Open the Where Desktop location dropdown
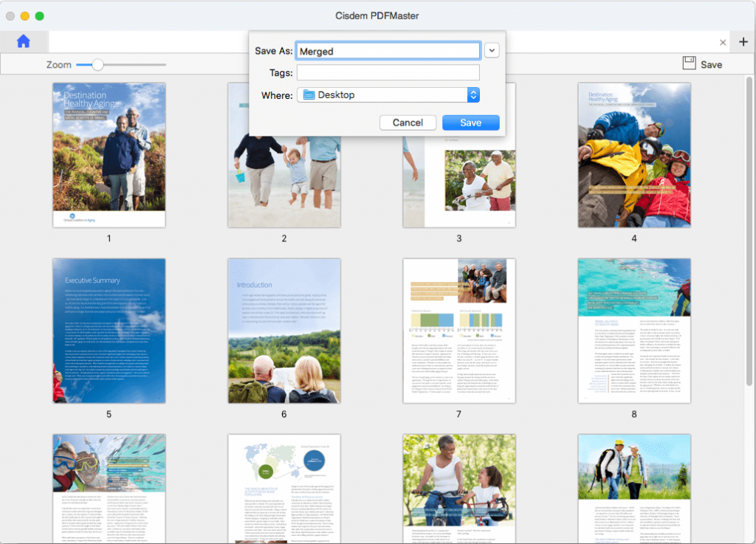This screenshot has width=756, height=544. click(388, 95)
